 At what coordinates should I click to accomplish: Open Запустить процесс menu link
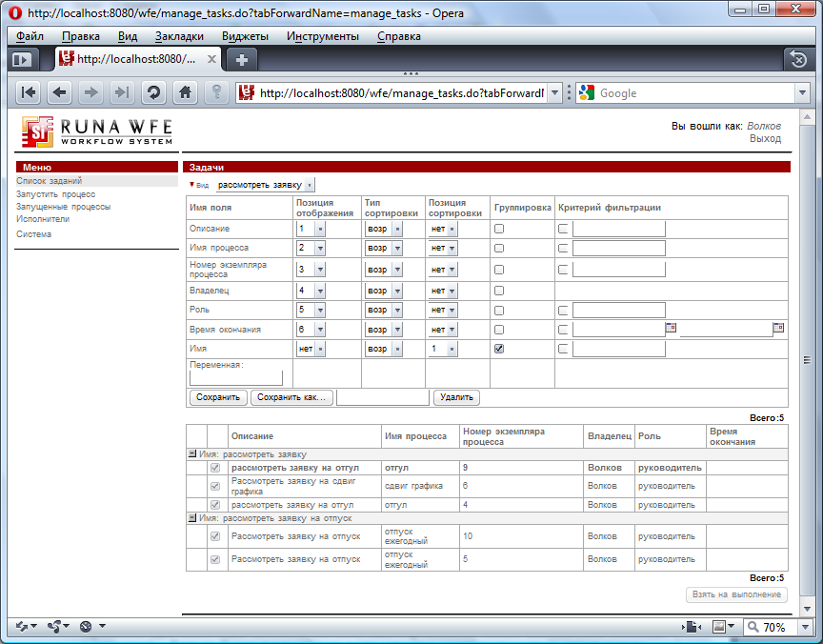(55, 194)
